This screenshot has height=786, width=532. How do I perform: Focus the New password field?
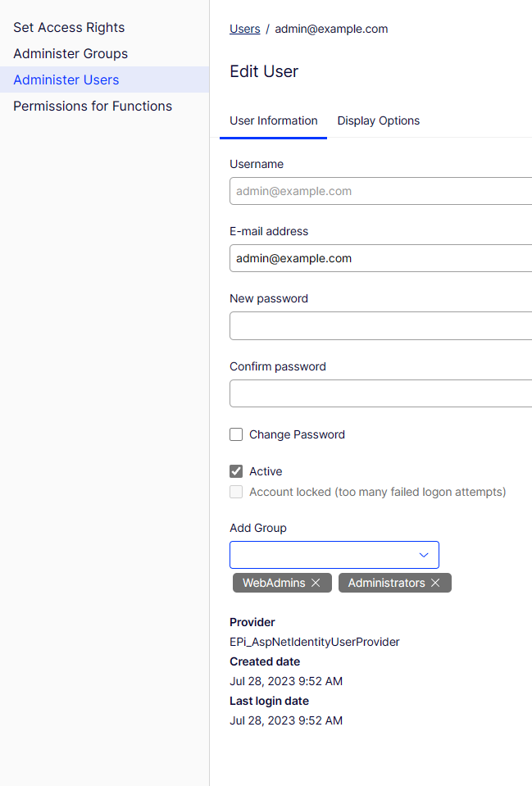[x=380, y=325]
